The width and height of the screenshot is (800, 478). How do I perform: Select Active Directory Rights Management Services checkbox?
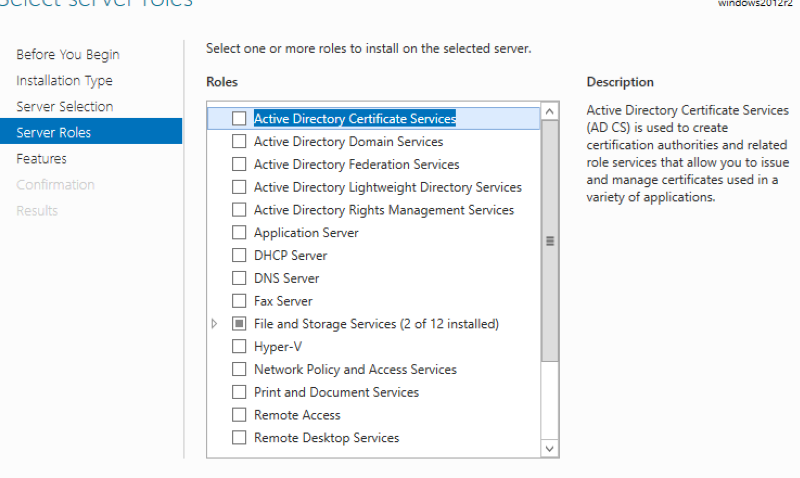[239, 210]
